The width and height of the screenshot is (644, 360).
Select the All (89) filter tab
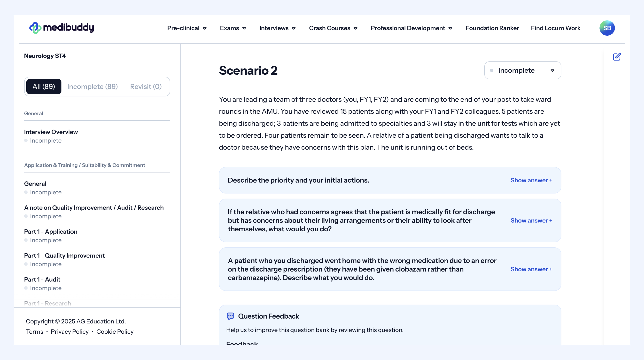click(x=44, y=87)
